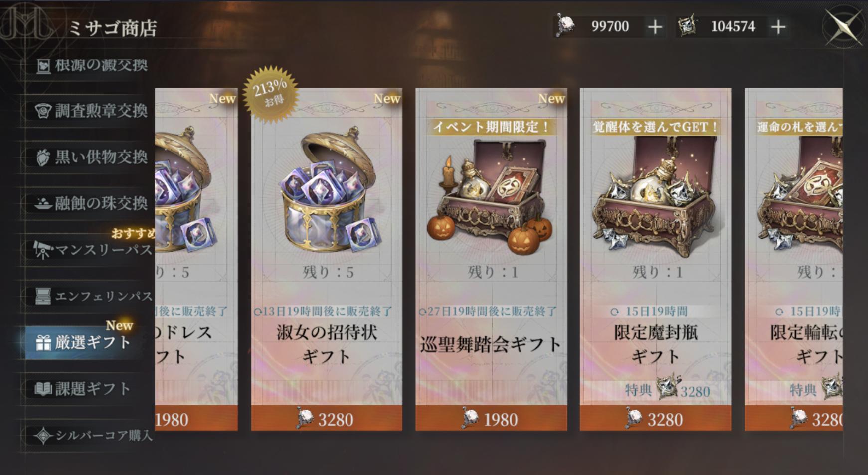This screenshot has height=475, width=868.
Task: Click the plus icon next to 104574
Action: (x=778, y=27)
